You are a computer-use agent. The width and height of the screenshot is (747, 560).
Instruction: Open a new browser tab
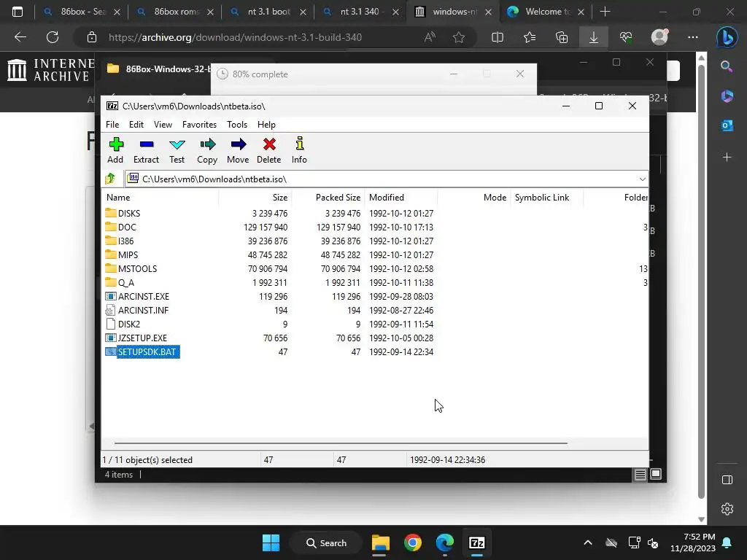coord(605,12)
